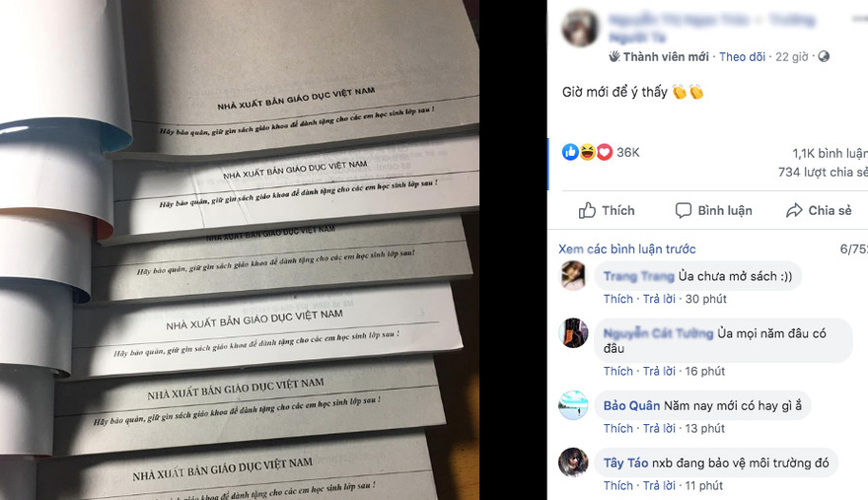Open Trang Trang's commenter avatar

tap(573, 275)
